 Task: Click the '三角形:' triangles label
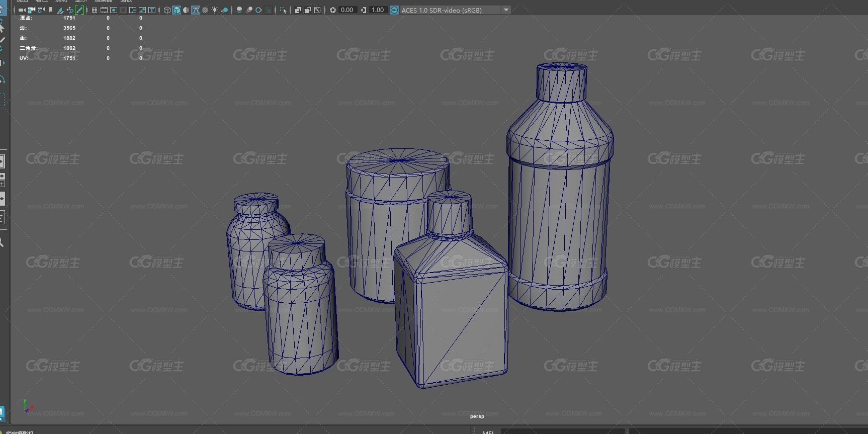point(29,48)
